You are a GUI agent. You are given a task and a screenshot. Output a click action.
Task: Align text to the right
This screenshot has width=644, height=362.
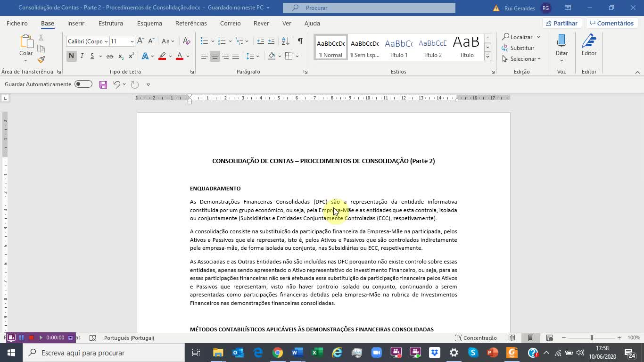(x=225, y=56)
